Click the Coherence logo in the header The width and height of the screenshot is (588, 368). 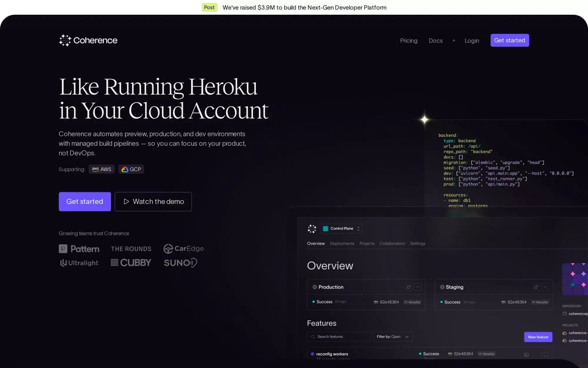pyautogui.click(x=88, y=40)
